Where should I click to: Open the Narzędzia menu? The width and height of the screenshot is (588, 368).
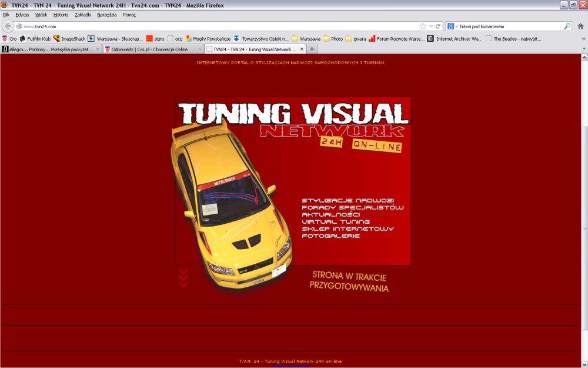pyautogui.click(x=106, y=15)
